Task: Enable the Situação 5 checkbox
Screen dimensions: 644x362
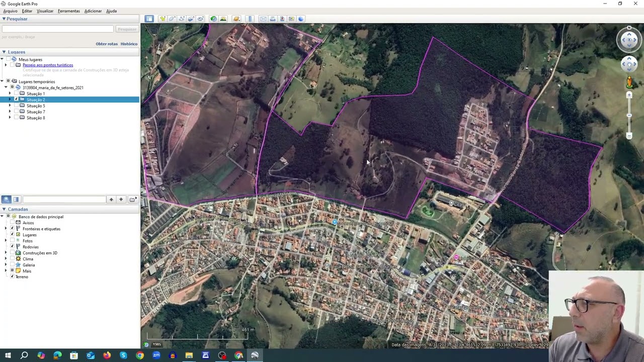Action: (x=16, y=106)
